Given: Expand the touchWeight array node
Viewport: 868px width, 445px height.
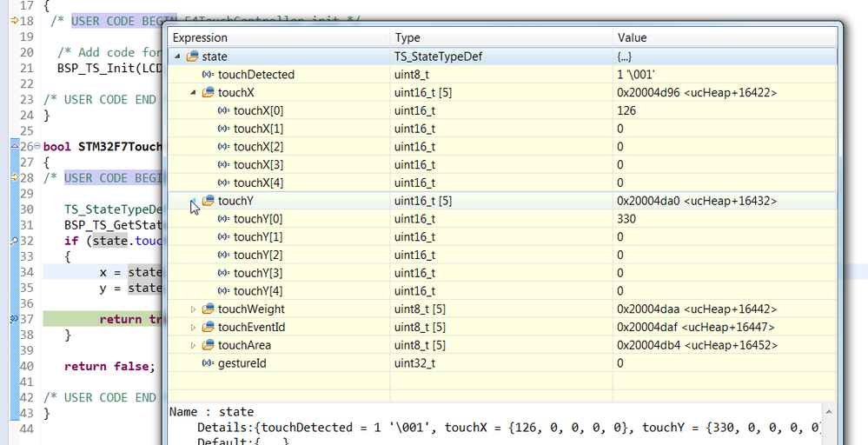Looking at the screenshot, I should tap(193, 309).
